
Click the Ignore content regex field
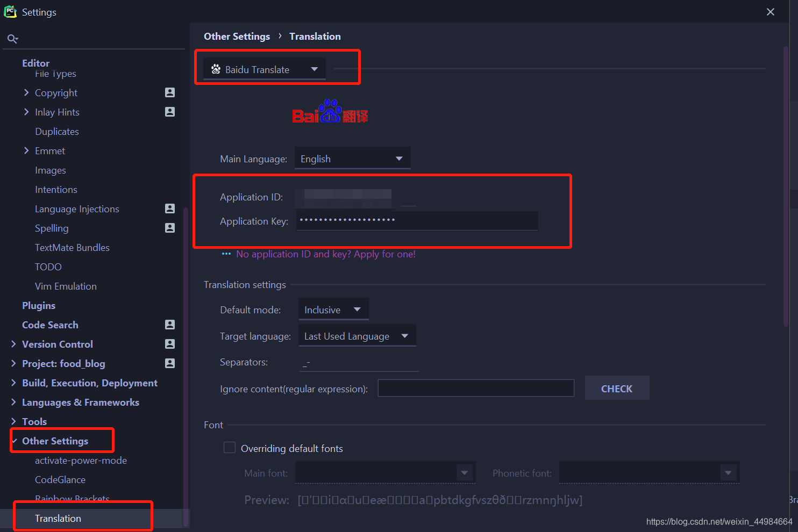[x=476, y=388]
